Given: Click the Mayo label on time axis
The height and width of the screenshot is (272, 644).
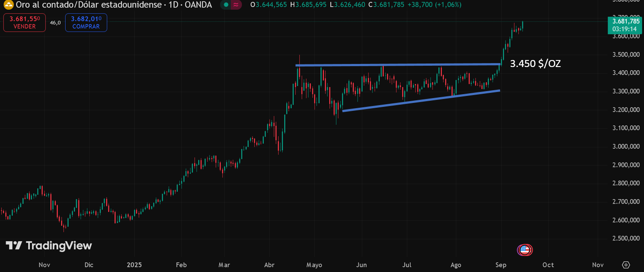Looking at the screenshot, I should (x=314, y=265).
